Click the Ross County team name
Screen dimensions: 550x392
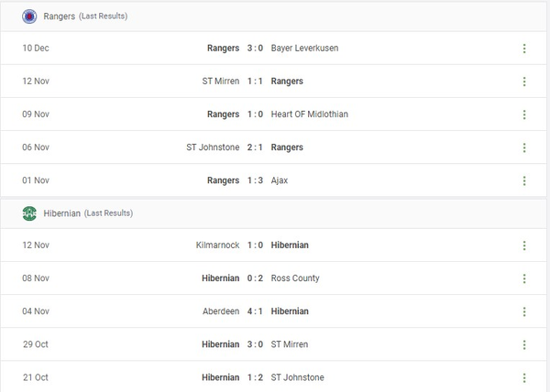click(295, 278)
